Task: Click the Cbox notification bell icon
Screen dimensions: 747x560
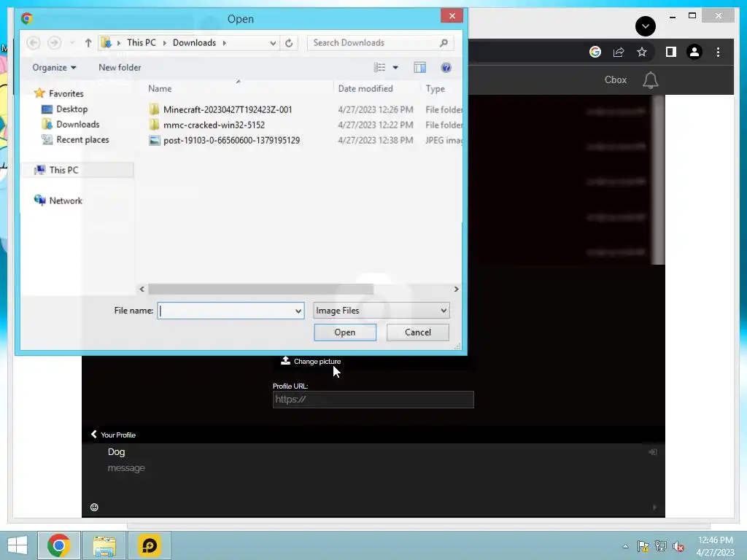Action: click(x=650, y=80)
